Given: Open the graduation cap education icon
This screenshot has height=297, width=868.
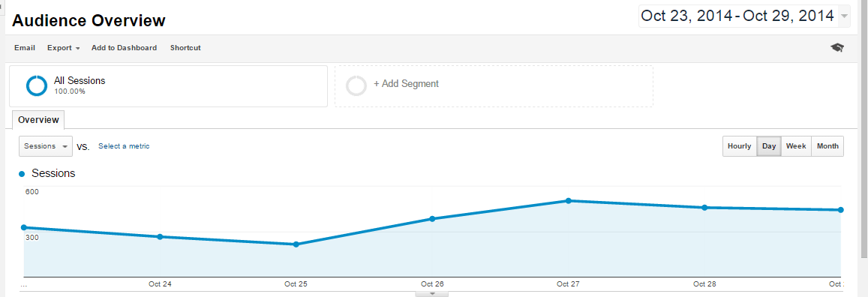Looking at the screenshot, I should (x=837, y=47).
